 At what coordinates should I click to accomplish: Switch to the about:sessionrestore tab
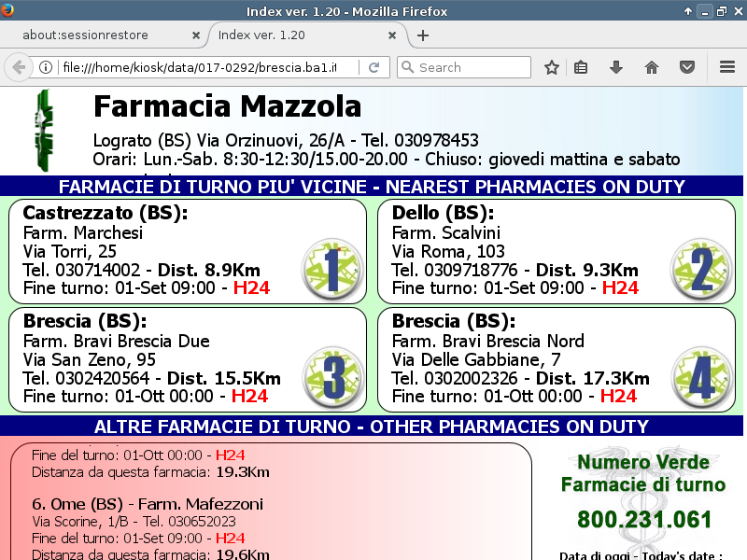coord(98,35)
